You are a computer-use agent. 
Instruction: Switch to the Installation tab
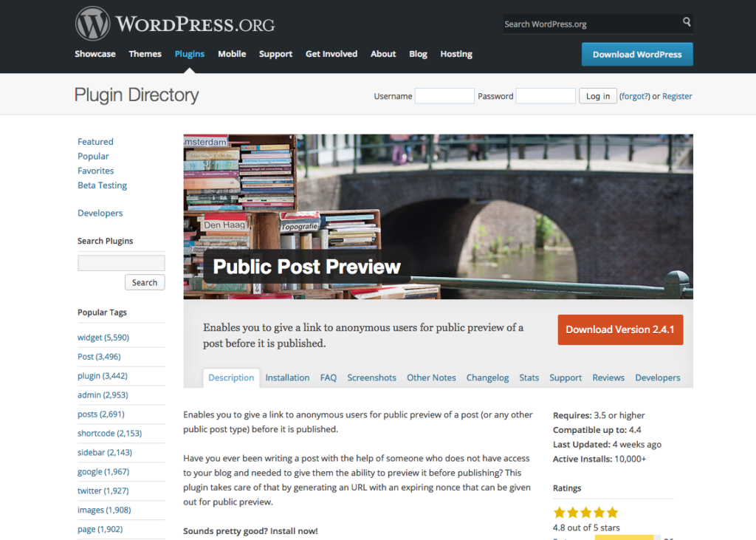[x=287, y=378]
